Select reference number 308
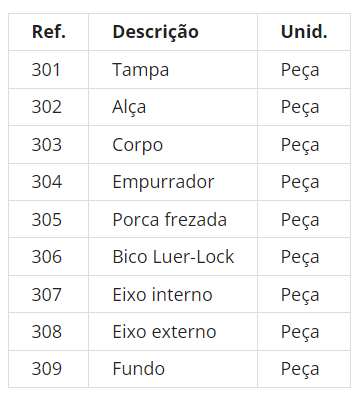The width and height of the screenshot is (362, 398). point(49,332)
